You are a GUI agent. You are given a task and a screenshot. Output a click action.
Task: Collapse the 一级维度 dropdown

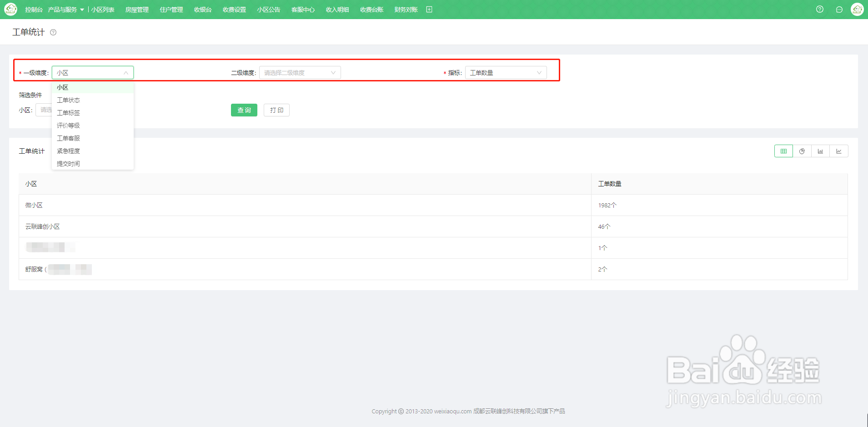coord(93,73)
